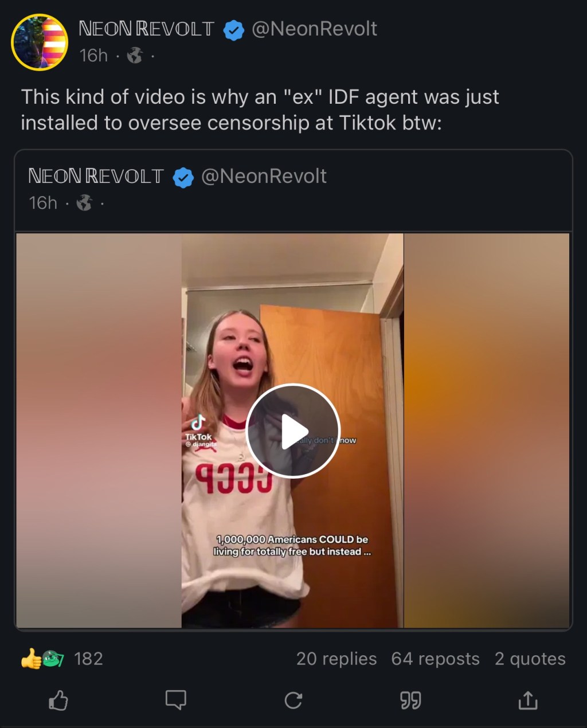
Task: Open the reply comment icon
Action: pyautogui.click(x=175, y=700)
